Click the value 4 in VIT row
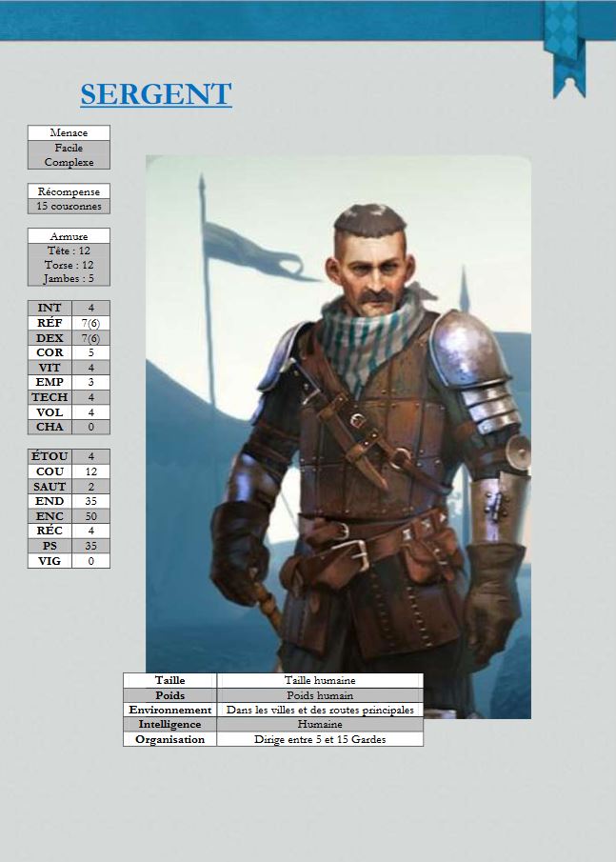Viewport: 616px width, 862px height. 91,368
